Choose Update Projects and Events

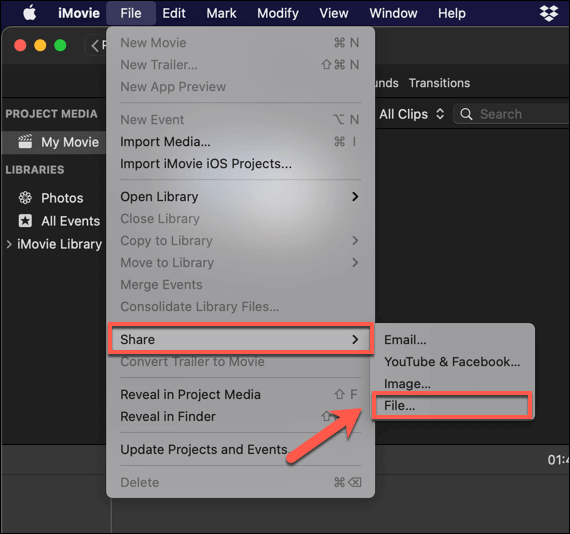click(240, 449)
